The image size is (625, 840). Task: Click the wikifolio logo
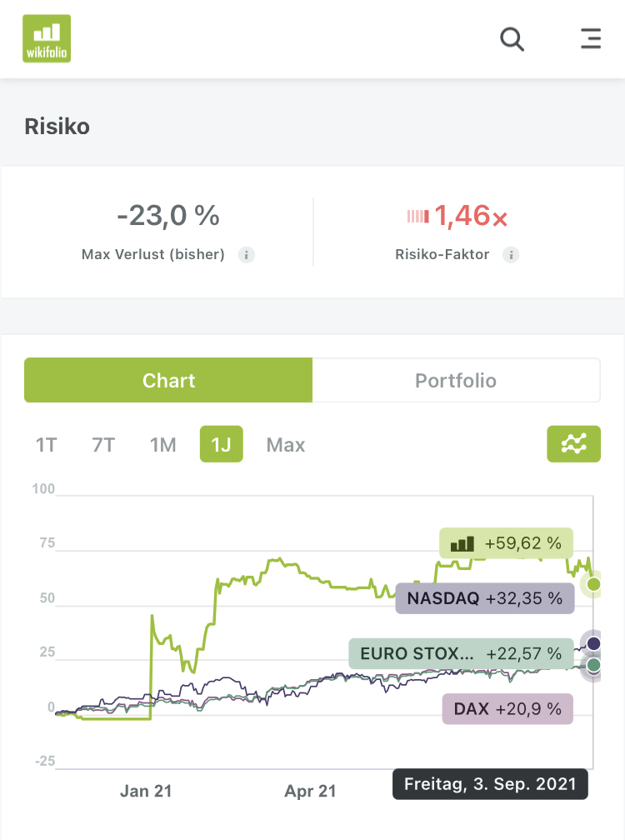point(47,38)
